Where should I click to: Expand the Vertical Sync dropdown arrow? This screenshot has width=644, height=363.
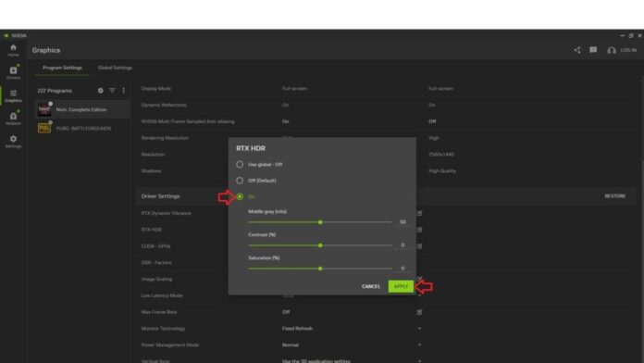tap(419, 361)
